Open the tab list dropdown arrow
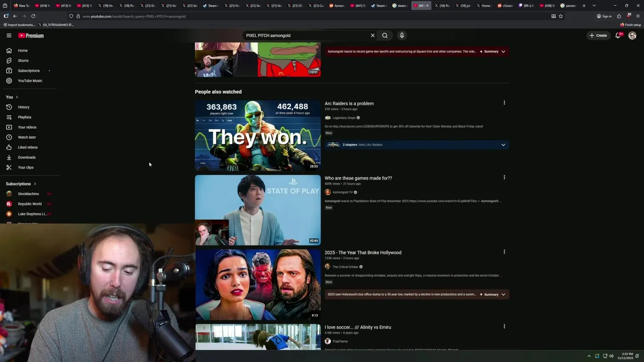Screen dimensions: 644x362 [594, 6]
